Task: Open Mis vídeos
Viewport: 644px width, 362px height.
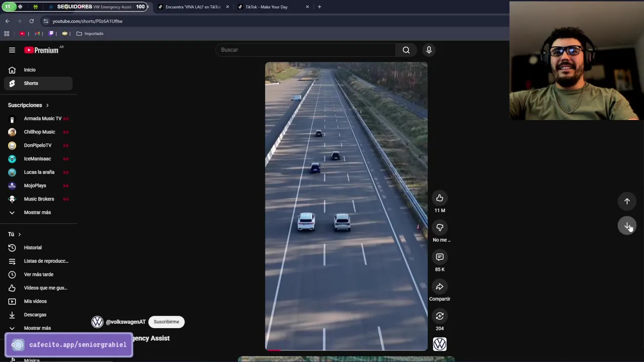Action: [x=38, y=301]
